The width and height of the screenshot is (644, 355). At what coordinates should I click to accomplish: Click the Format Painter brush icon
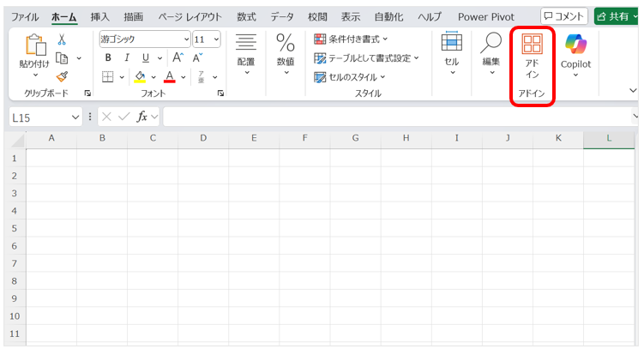pos(62,76)
